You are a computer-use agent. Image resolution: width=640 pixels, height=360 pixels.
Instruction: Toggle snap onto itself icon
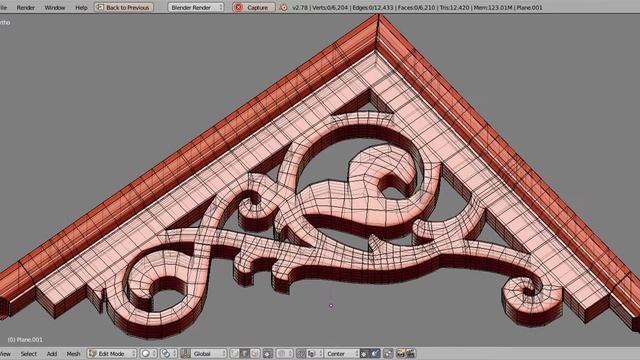364,353
